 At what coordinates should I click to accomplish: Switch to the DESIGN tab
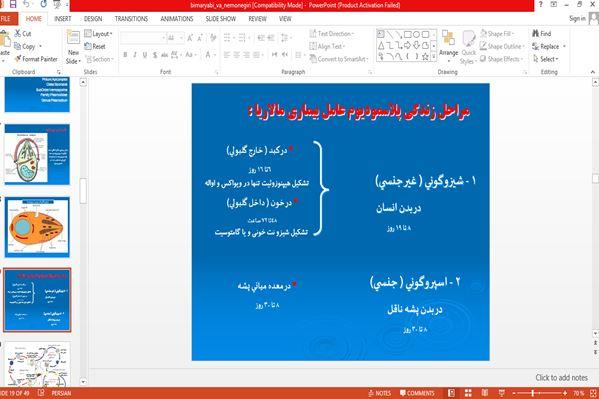point(93,19)
